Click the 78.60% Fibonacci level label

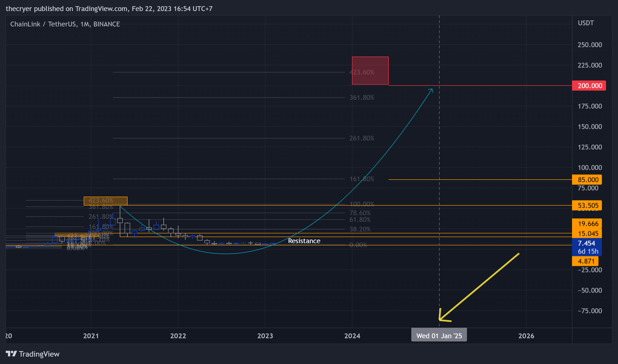tap(360, 213)
